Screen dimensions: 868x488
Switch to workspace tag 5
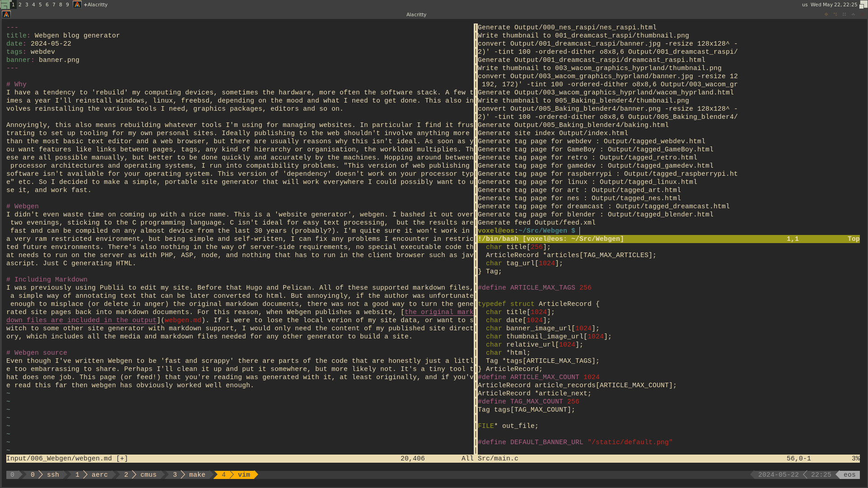click(40, 5)
